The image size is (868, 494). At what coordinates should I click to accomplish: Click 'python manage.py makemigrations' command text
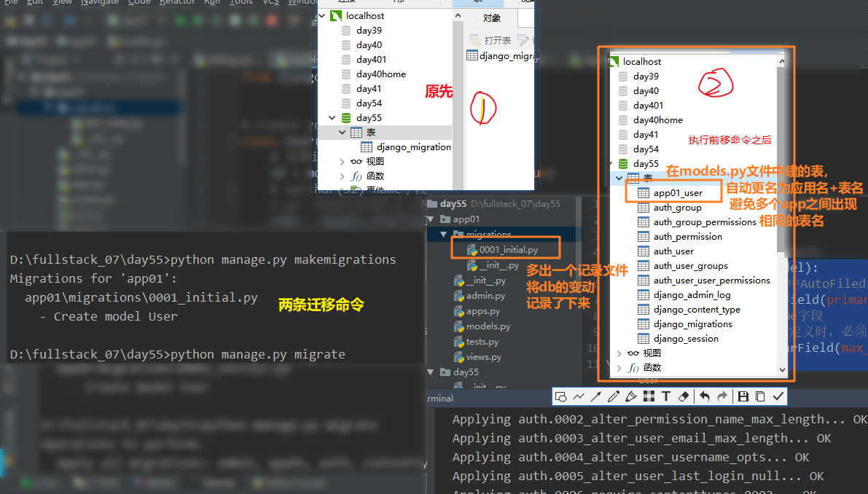click(x=283, y=259)
